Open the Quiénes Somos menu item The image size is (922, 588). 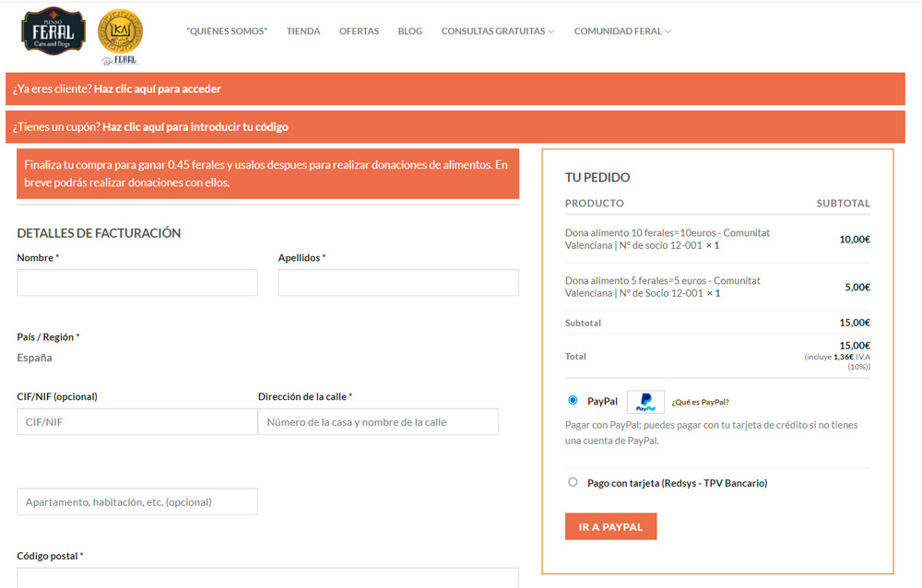pyautogui.click(x=227, y=31)
